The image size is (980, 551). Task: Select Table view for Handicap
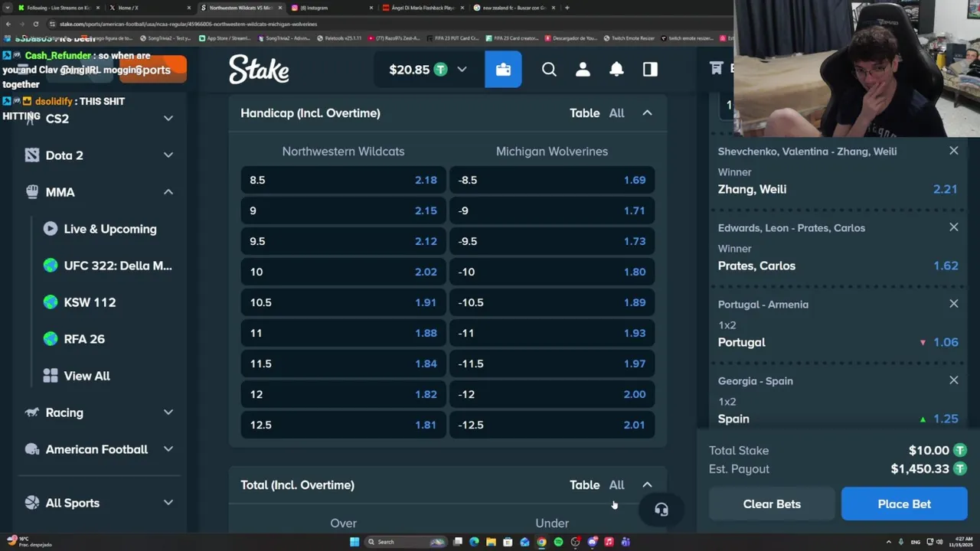[x=584, y=113]
